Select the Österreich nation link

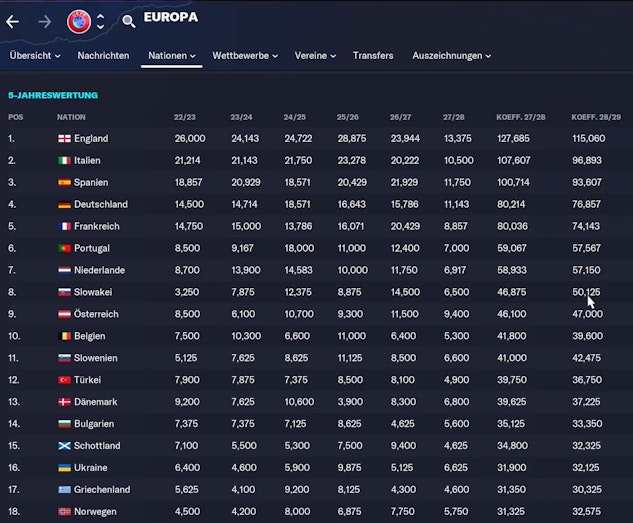(98, 314)
